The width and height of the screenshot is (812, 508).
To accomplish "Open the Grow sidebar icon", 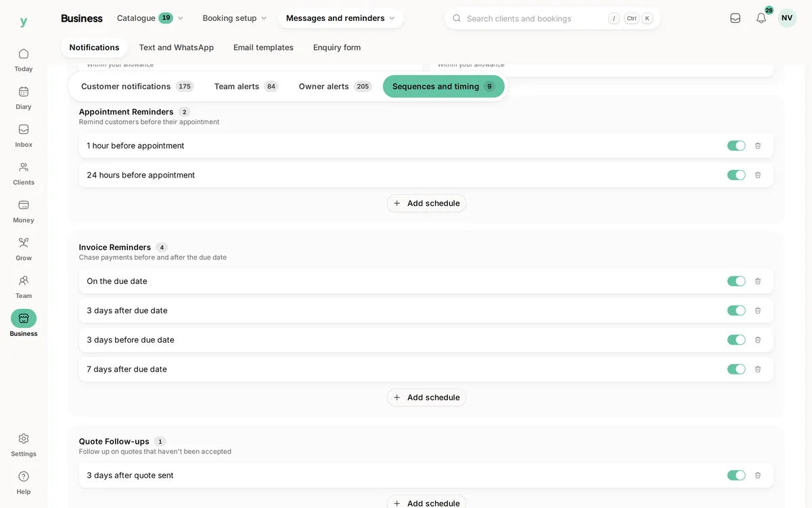I will point(24,249).
